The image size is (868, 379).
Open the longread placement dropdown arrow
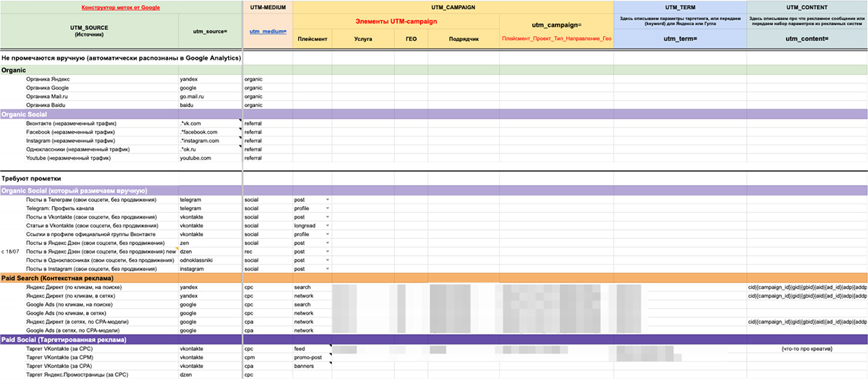(327, 226)
